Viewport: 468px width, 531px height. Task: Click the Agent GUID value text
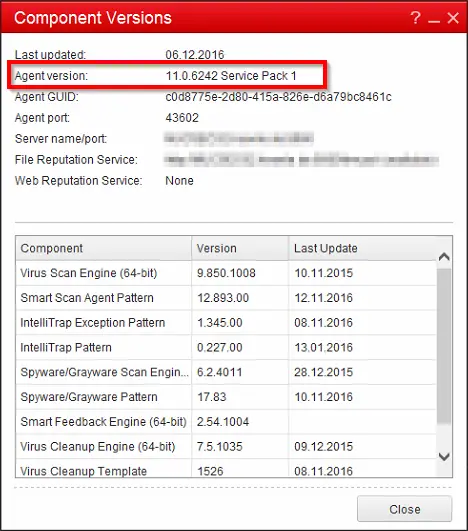coord(278,97)
